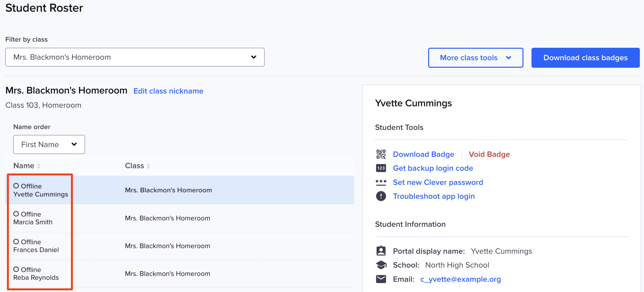Click the email envelope icon
This screenshot has width=644, height=292.
[381, 279]
